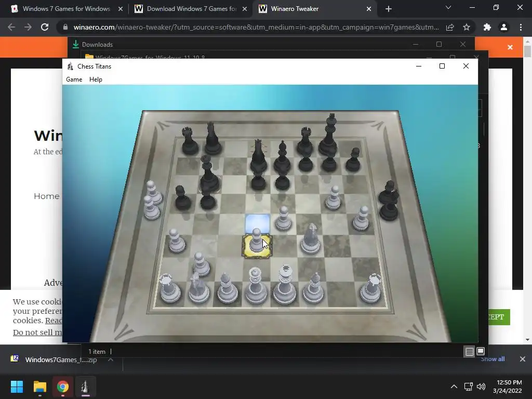532x399 pixels.
Task: Open the Game menu in Chess Titans
Action: pyautogui.click(x=74, y=79)
